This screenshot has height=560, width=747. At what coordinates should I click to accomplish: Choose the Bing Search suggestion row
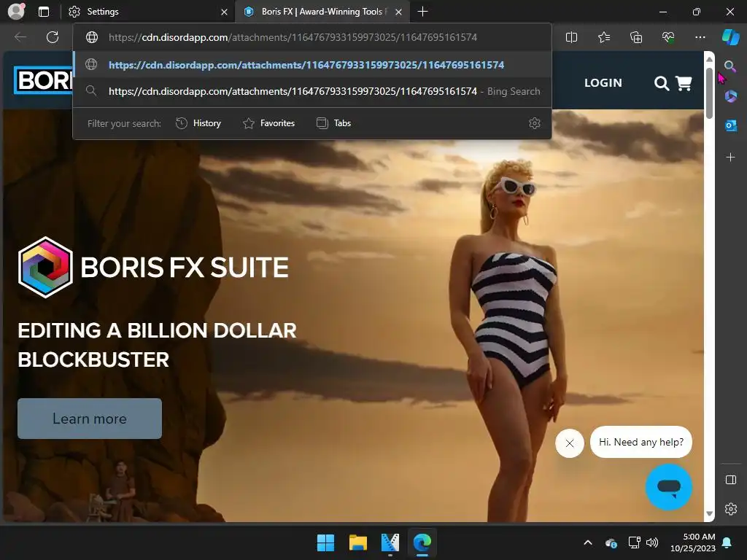coord(312,91)
